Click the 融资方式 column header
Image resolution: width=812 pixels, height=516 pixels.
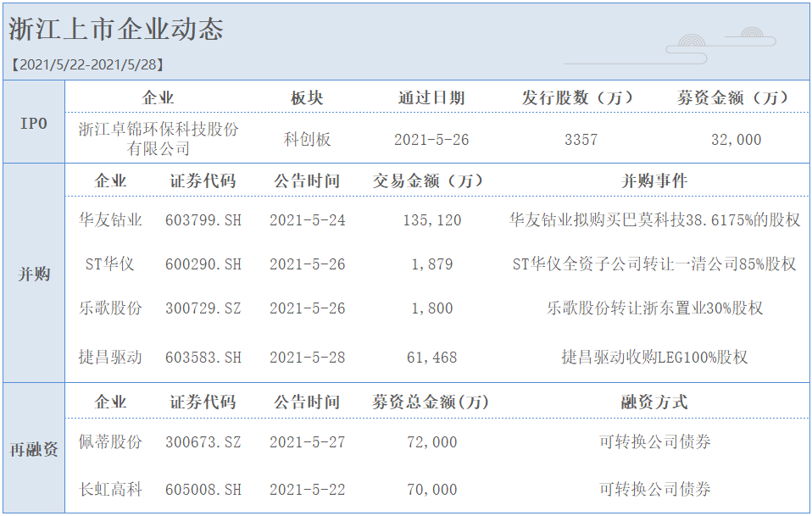[x=654, y=402]
